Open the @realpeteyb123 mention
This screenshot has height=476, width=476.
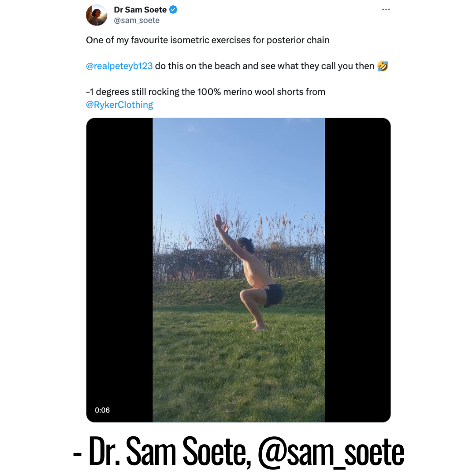(119, 66)
